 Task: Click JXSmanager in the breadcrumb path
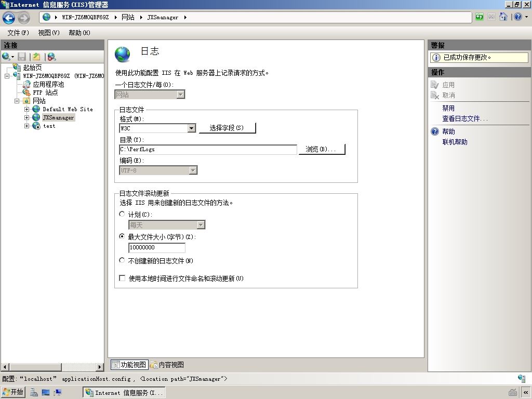[x=163, y=17]
